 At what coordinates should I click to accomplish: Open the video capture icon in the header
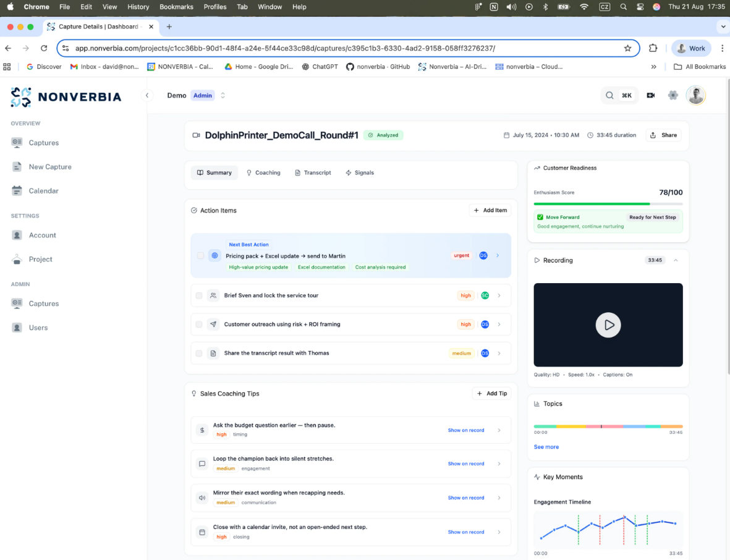click(x=650, y=95)
